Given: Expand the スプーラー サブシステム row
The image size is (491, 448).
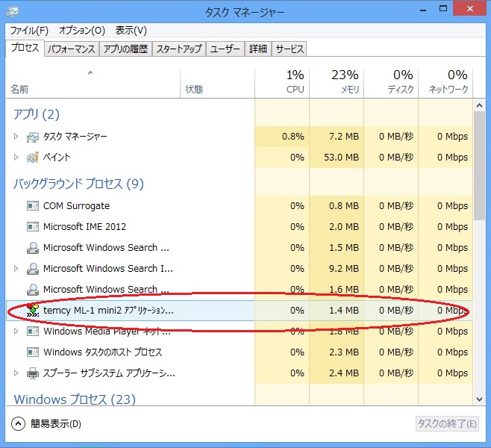Looking at the screenshot, I should pyautogui.click(x=16, y=373).
